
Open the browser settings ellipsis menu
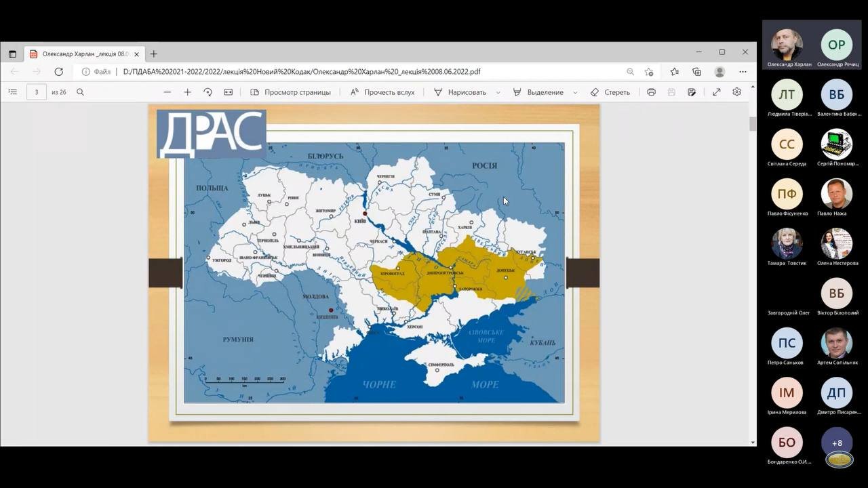point(743,72)
